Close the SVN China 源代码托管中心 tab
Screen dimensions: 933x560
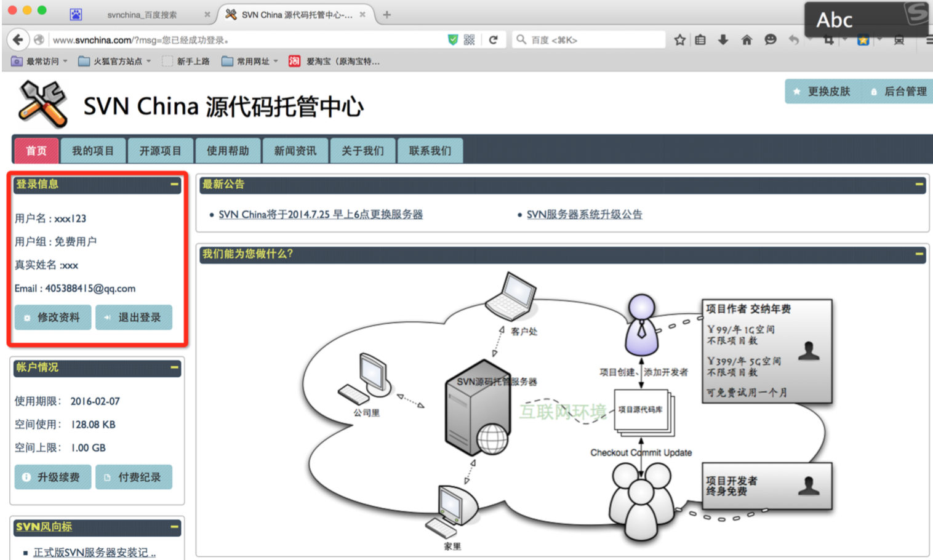coord(362,15)
